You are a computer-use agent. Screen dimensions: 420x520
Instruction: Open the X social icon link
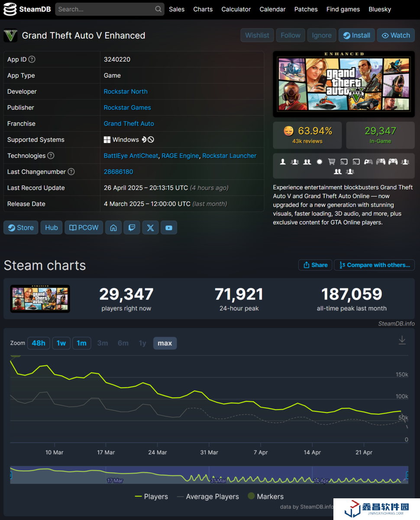click(150, 227)
